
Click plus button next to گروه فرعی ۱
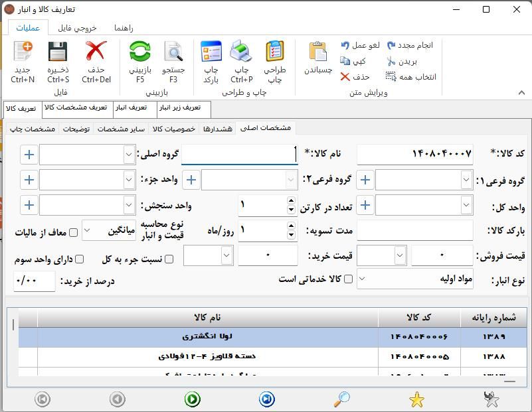point(365,180)
